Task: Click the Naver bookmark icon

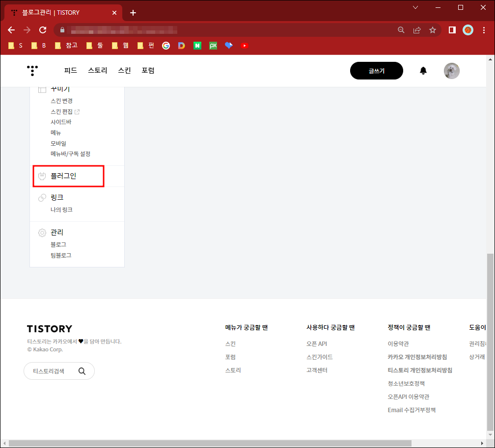Action: [197, 45]
